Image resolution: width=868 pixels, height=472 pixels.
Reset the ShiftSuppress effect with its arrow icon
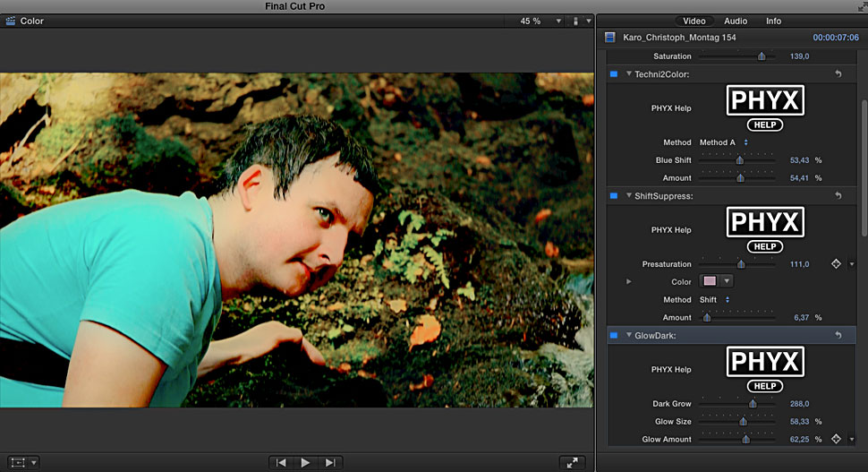pyautogui.click(x=838, y=195)
